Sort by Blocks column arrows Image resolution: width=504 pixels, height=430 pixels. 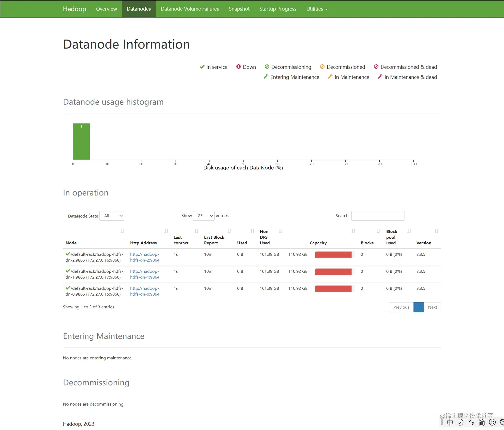pos(379,231)
